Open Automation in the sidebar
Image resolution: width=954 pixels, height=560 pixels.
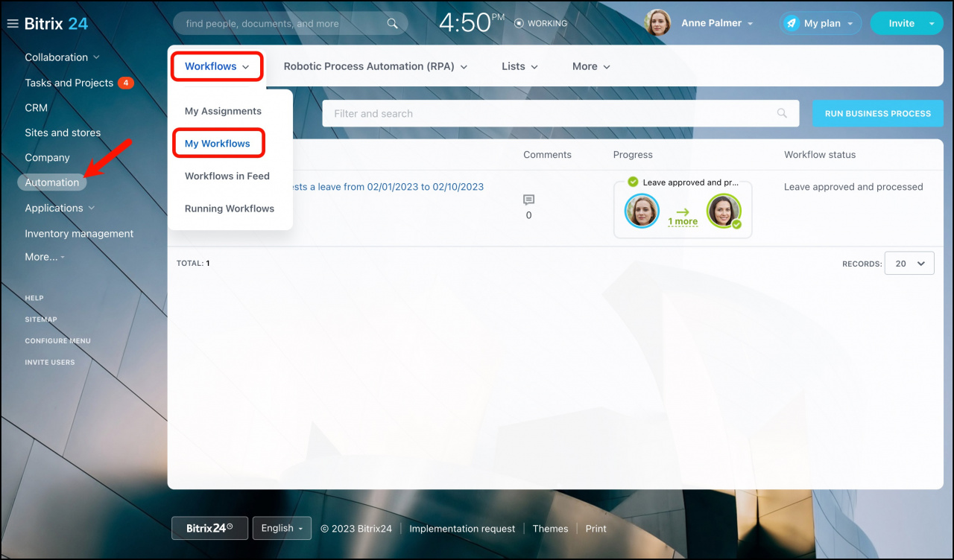[52, 182]
